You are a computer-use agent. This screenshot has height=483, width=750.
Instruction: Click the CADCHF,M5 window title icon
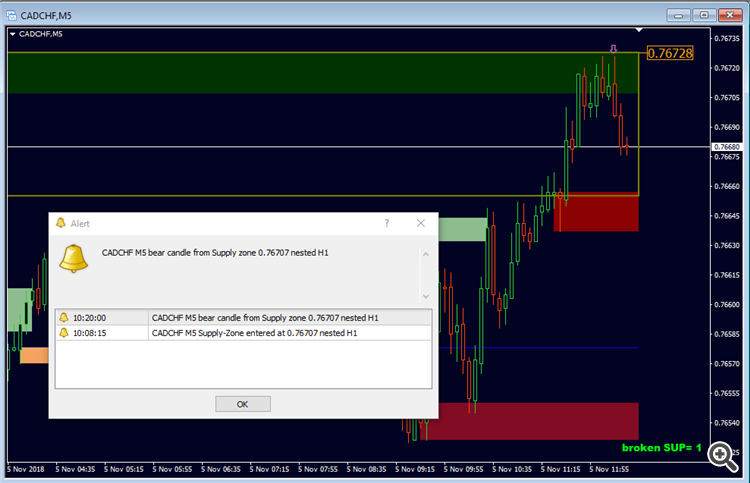pos(11,16)
